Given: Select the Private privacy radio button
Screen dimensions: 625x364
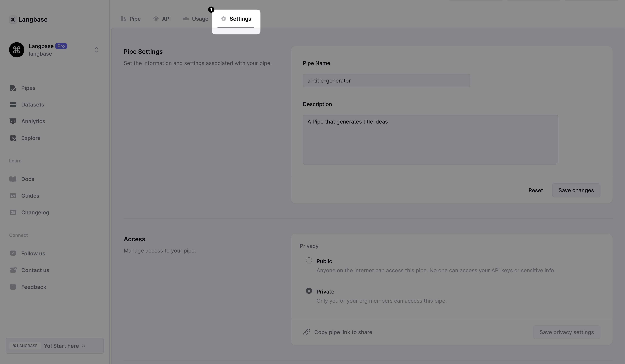Looking at the screenshot, I should [309, 291].
